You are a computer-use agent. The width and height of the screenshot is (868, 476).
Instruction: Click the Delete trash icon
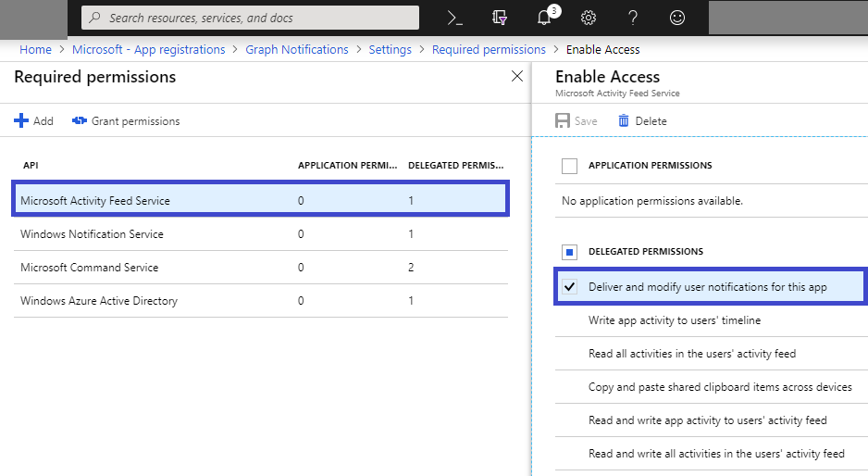click(624, 121)
